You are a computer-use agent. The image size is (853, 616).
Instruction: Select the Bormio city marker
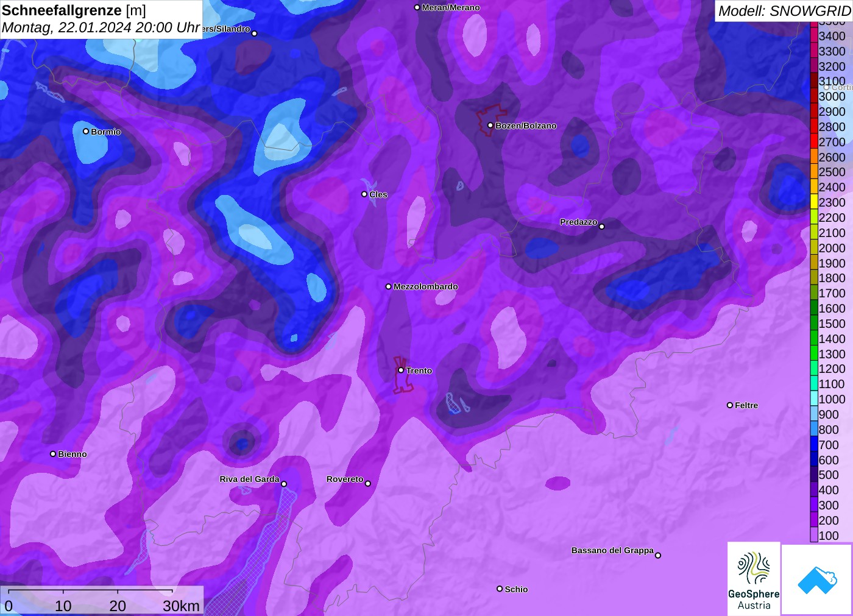(86, 131)
